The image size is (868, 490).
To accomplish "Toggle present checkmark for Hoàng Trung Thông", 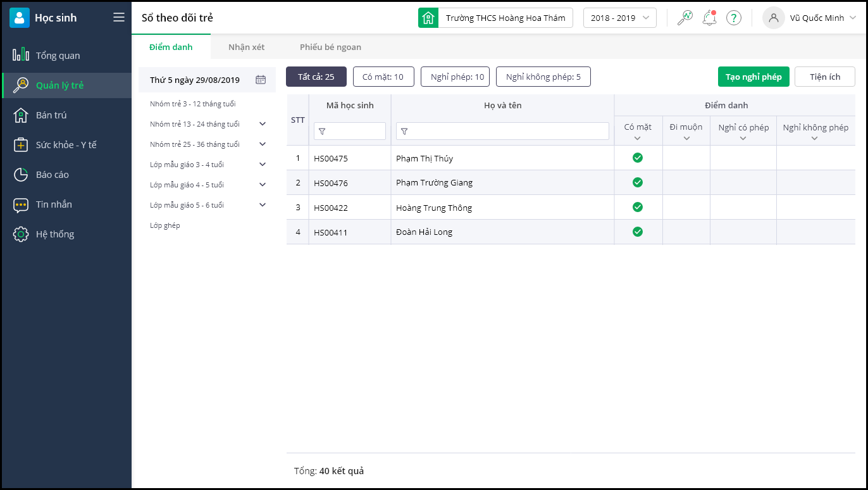I will click(638, 207).
